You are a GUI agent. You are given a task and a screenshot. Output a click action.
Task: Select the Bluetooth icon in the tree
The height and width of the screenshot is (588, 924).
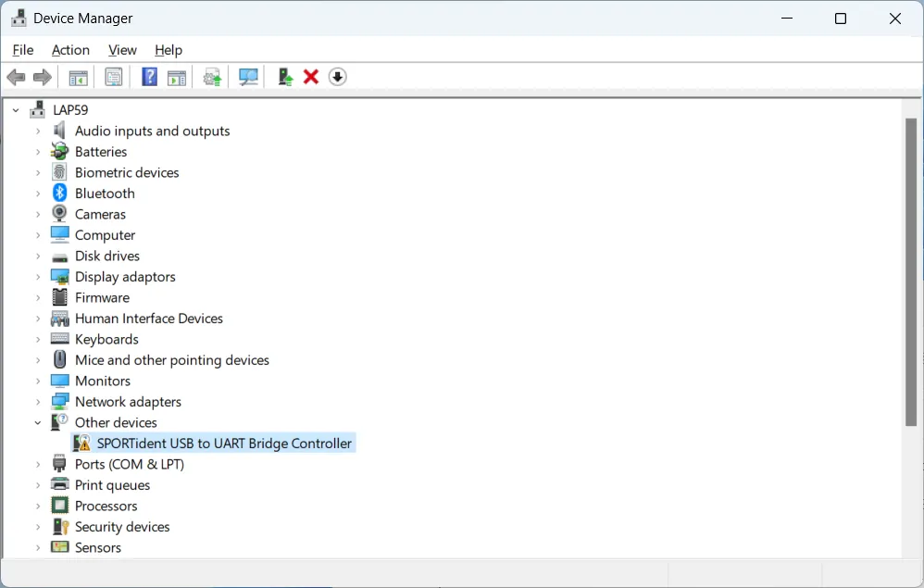[60, 193]
